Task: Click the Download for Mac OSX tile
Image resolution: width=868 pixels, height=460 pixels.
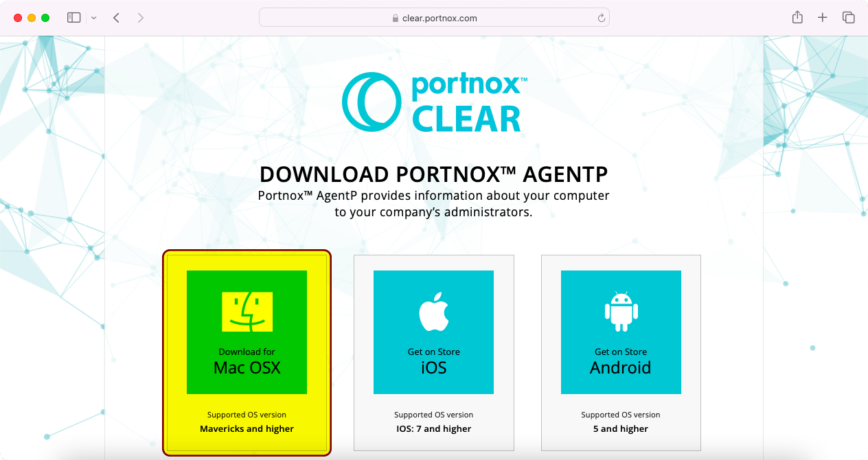Action: click(247, 332)
